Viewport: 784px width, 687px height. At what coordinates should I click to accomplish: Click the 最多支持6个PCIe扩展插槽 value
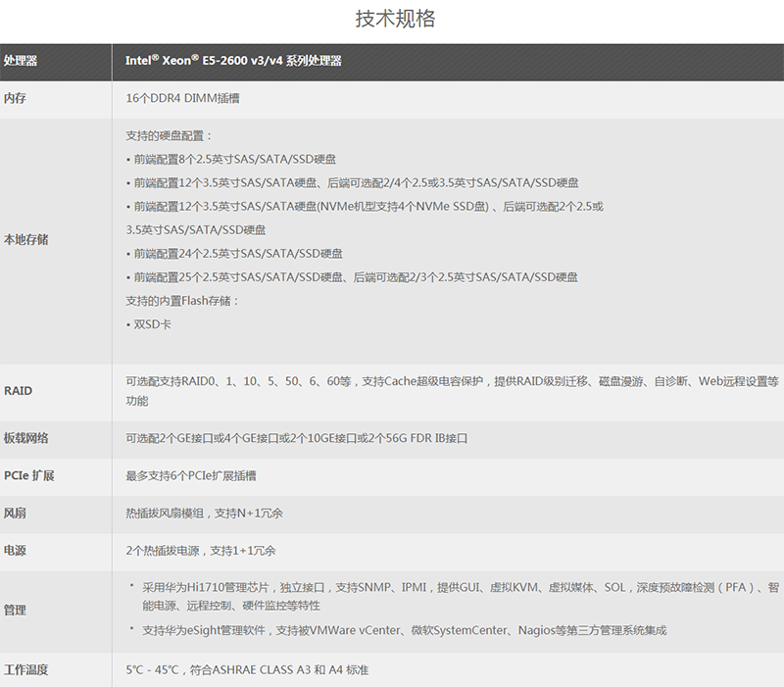click(x=191, y=476)
